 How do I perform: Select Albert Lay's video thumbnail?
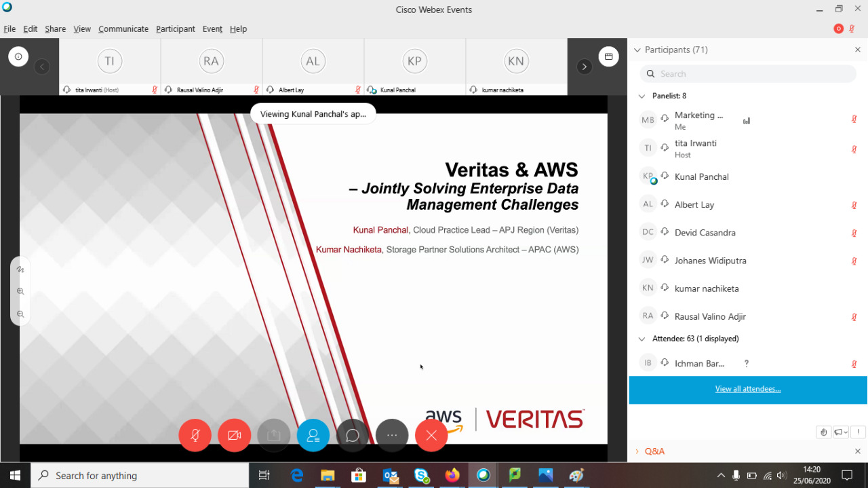point(313,67)
